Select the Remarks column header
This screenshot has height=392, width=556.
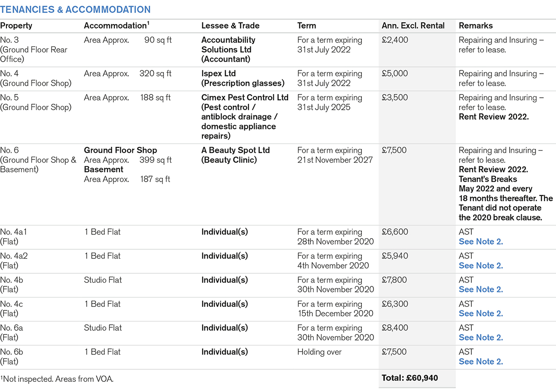coord(476,26)
